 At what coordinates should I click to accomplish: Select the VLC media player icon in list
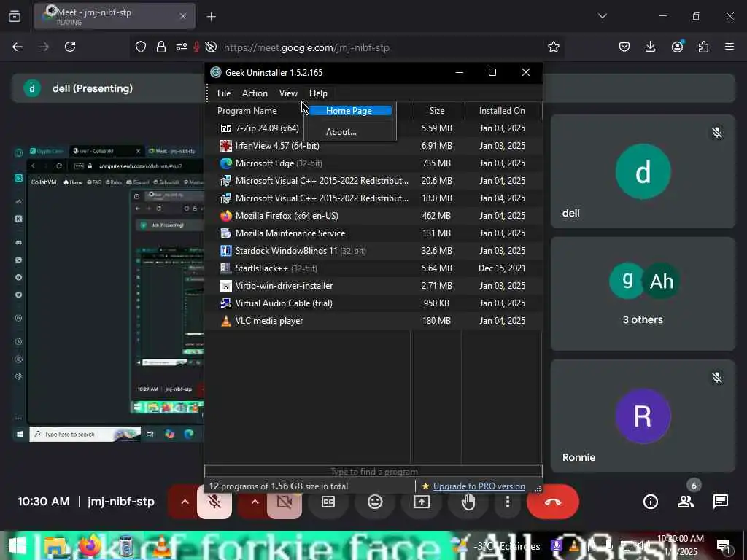pyautogui.click(x=226, y=321)
